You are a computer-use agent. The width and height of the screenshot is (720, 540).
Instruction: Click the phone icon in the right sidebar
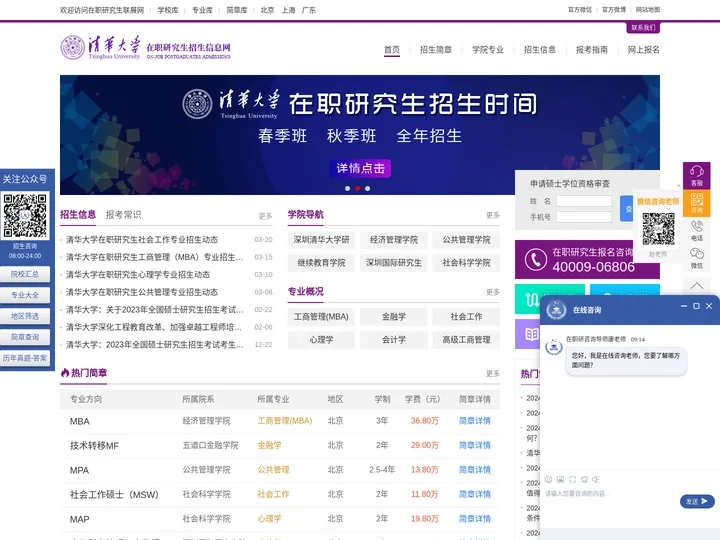point(697,226)
